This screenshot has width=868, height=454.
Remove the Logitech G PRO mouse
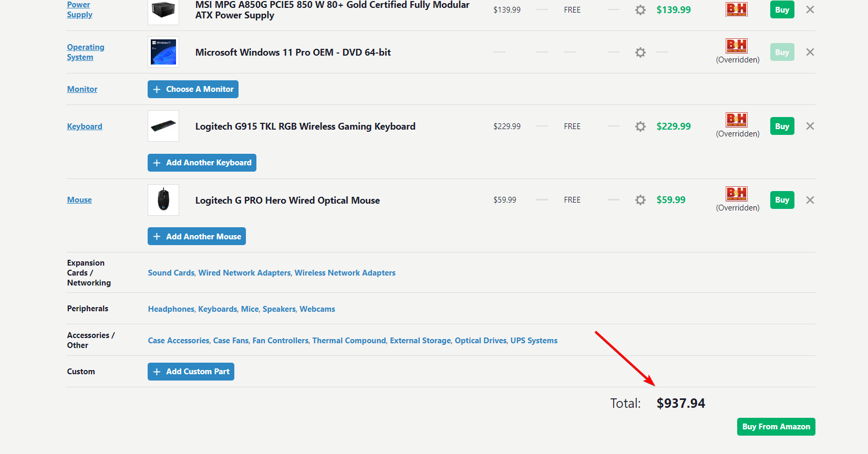point(810,200)
